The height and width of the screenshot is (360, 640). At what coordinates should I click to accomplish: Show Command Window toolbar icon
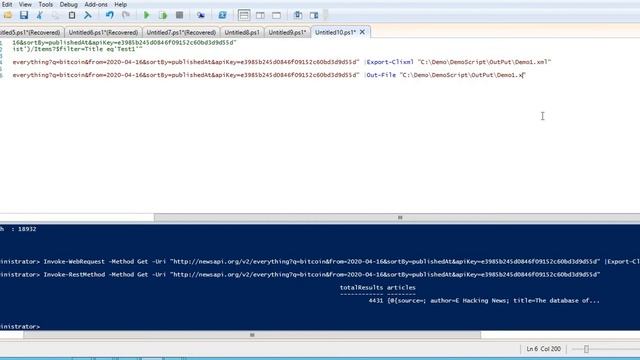click(298, 16)
